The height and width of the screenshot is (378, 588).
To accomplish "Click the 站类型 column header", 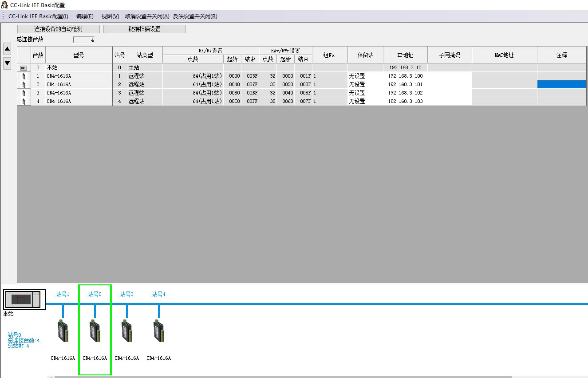I will 145,55.
